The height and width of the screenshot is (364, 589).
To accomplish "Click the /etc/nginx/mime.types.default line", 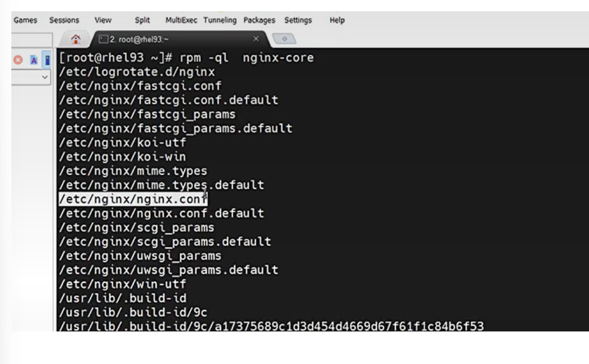I will tap(162, 185).
